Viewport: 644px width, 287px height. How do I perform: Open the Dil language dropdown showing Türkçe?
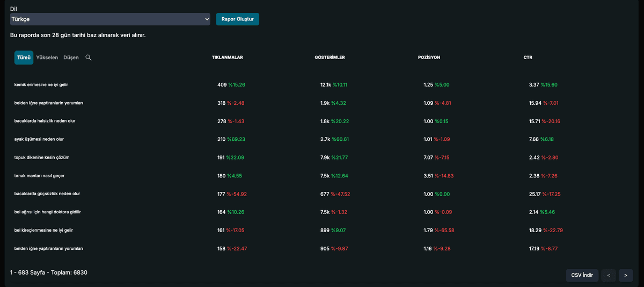[x=111, y=19]
